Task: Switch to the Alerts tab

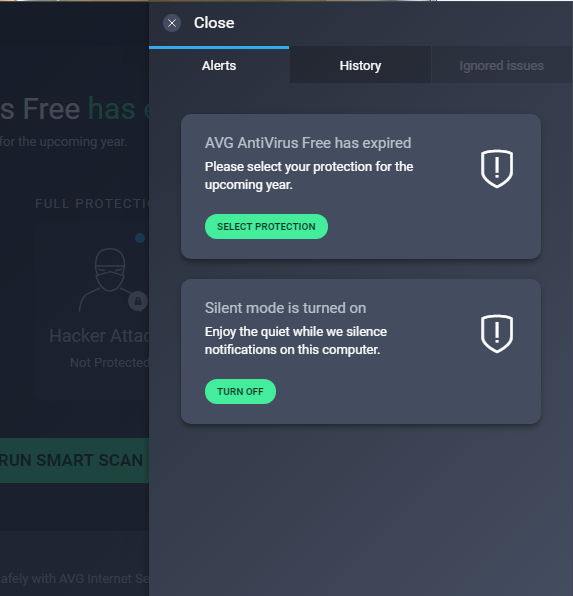Action: pyautogui.click(x=219, y=65)
